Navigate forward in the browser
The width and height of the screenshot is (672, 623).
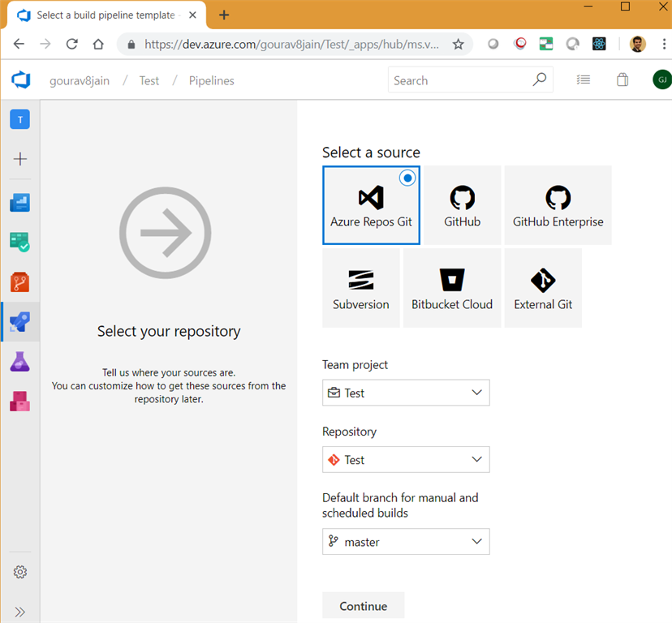(x=45, y=44)
